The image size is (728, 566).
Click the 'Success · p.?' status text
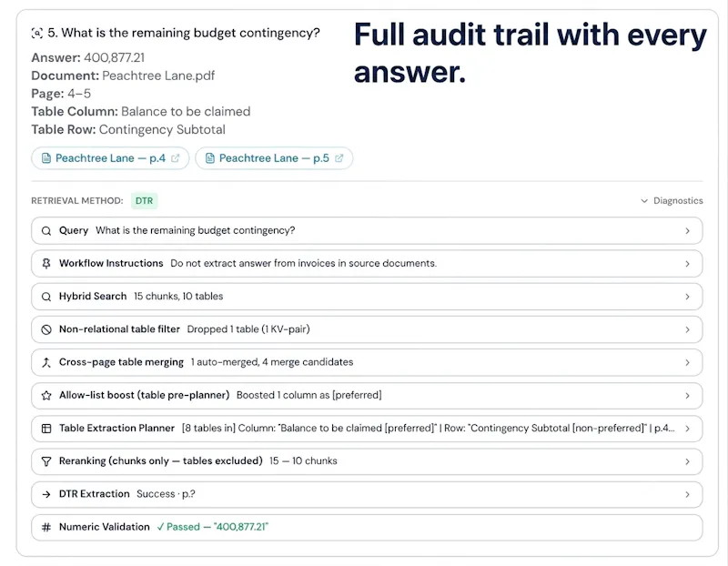click(x=166, y=494)
